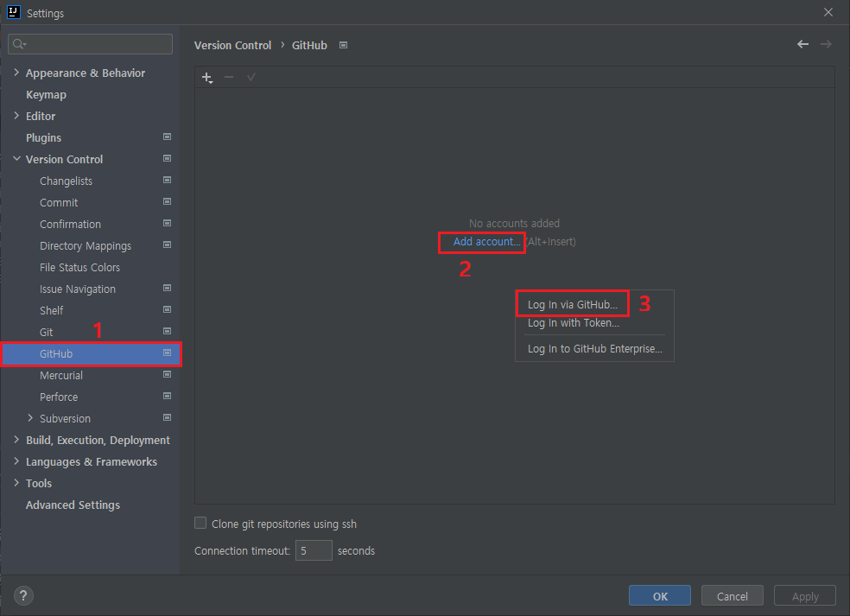Enable Clone git repositories using ssh
Viewport: 850px width, 616px height.
[200, 523]
